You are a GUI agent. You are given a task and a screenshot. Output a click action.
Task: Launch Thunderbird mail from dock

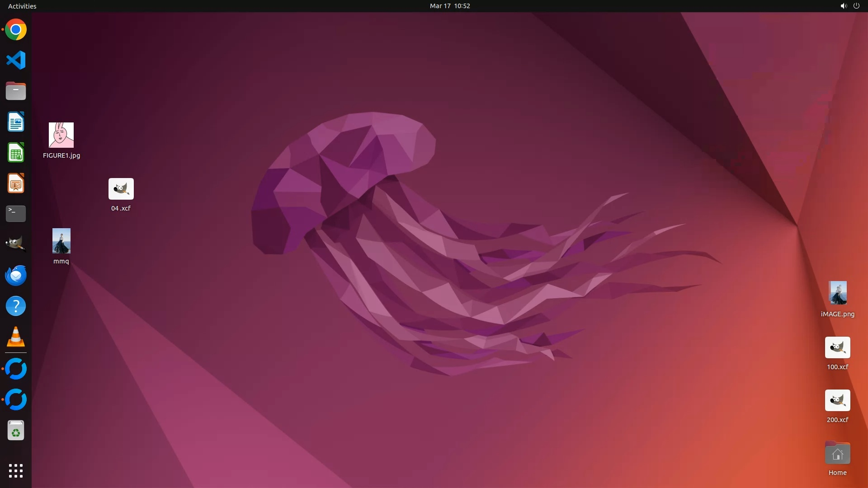(16, 275)
